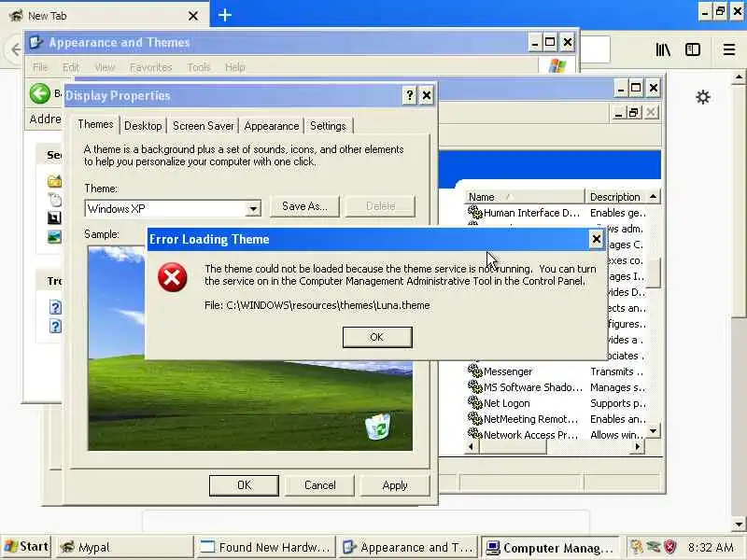747x560 pixels.
Task: Click the Display Properties help question-mark button
Action: point(409,96)
